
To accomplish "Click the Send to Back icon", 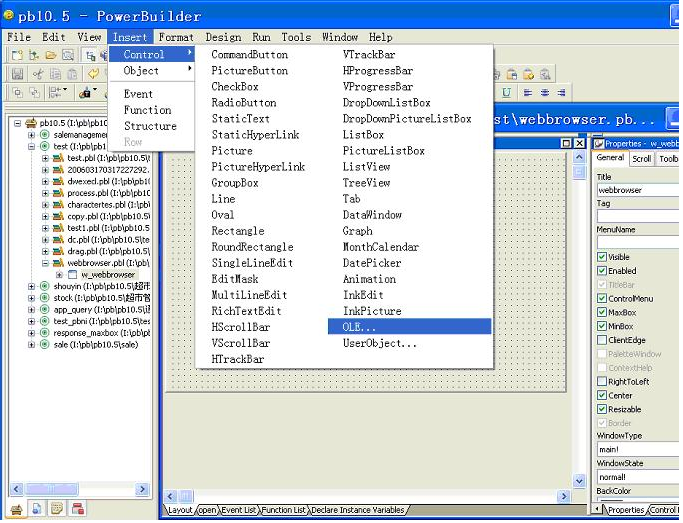I will pos(34,92).
